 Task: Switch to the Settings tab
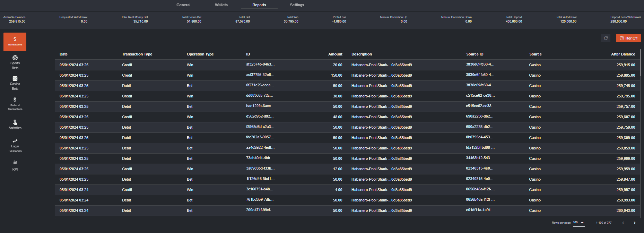pos(297,5)
